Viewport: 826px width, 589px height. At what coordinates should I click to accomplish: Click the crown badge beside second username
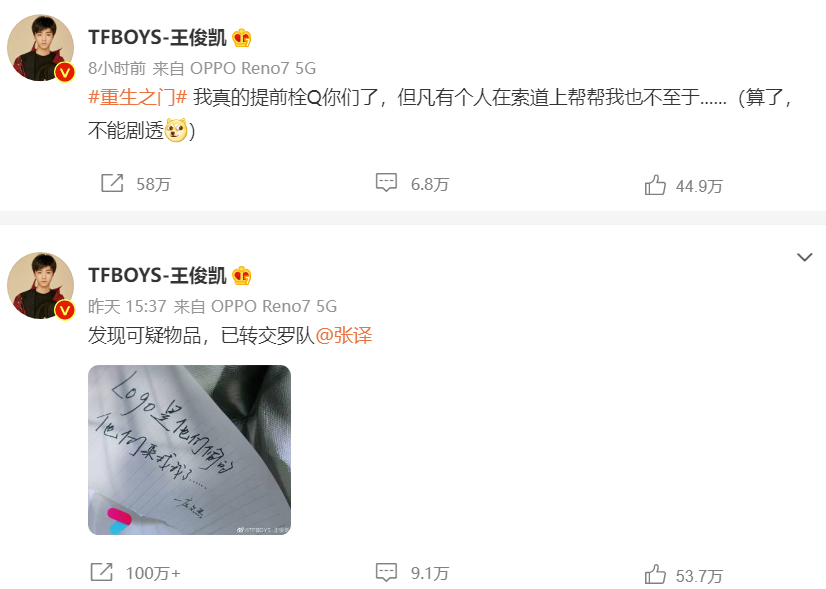click(242, 276)
